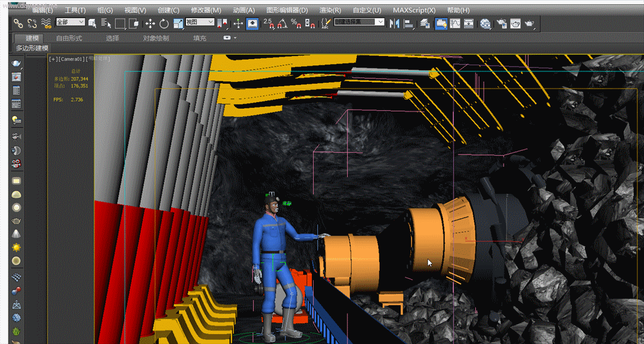Open Render Setup dialog

click(502, 23)
